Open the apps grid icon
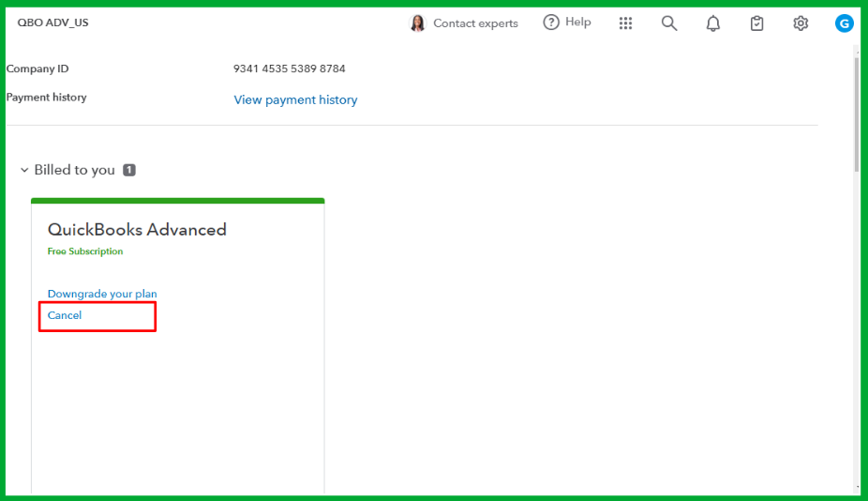Image resolution: width=868 pixels, height=501 pixels. click(x=625, y=23)
